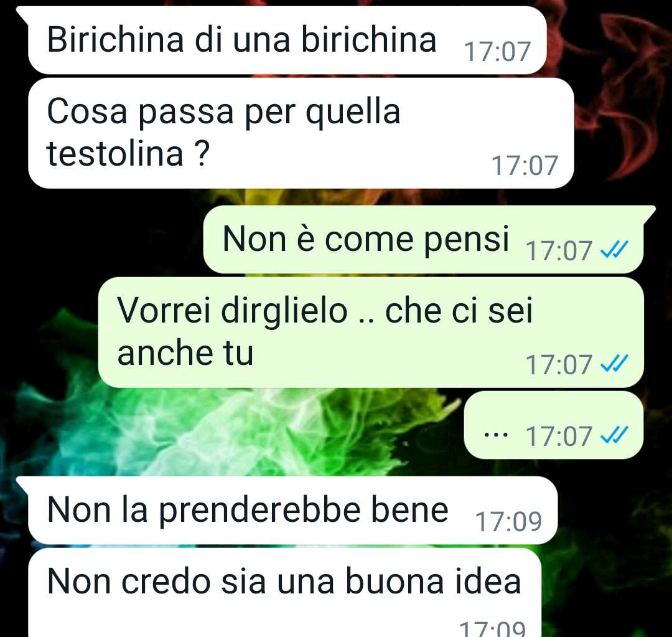
Task: Click blue ticks beside the "..." message
Action: 614,435
